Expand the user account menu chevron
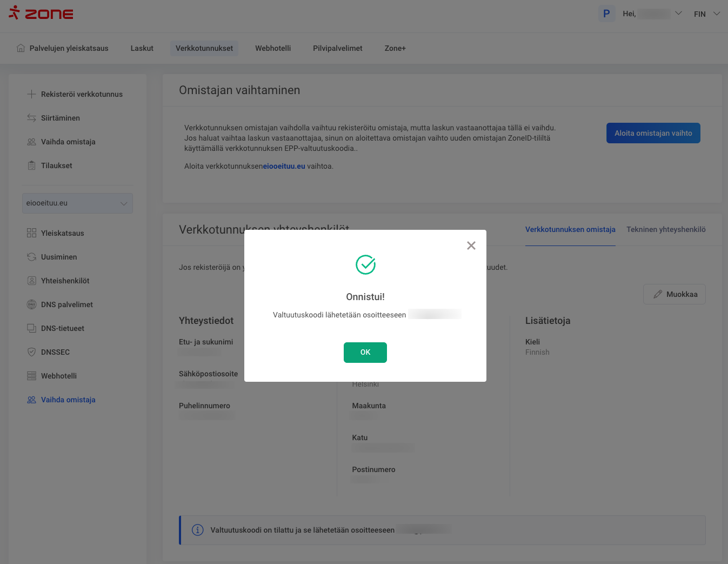Image resolution: width=728 pixels, height=564 pixels. pyautogui.click(x=678, y=14)
